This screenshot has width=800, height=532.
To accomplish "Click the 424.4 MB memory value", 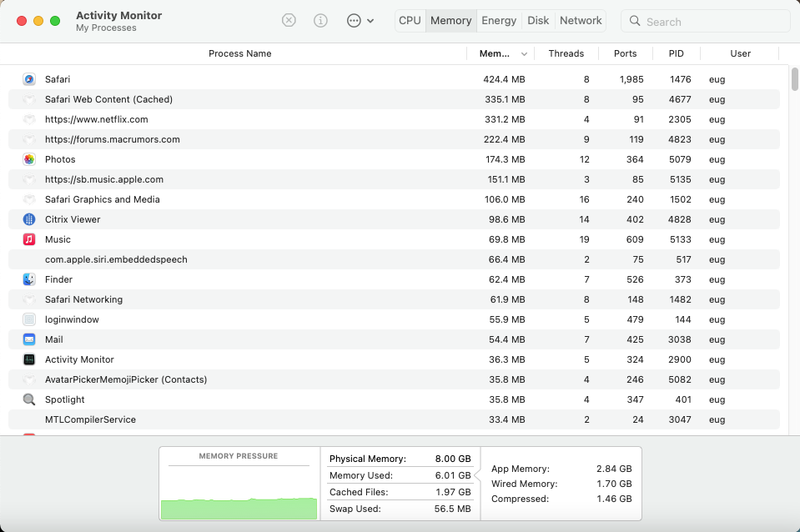I will coord(504,79).
